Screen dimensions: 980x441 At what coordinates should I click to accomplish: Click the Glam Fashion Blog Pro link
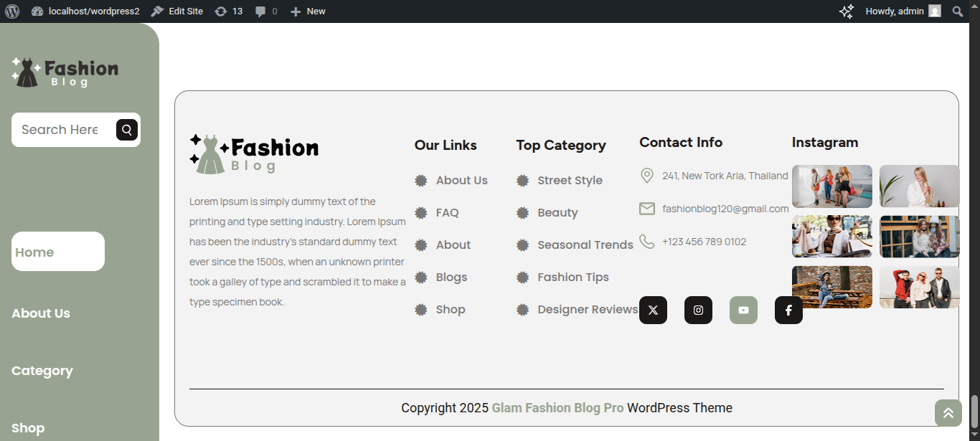[557, 408]
